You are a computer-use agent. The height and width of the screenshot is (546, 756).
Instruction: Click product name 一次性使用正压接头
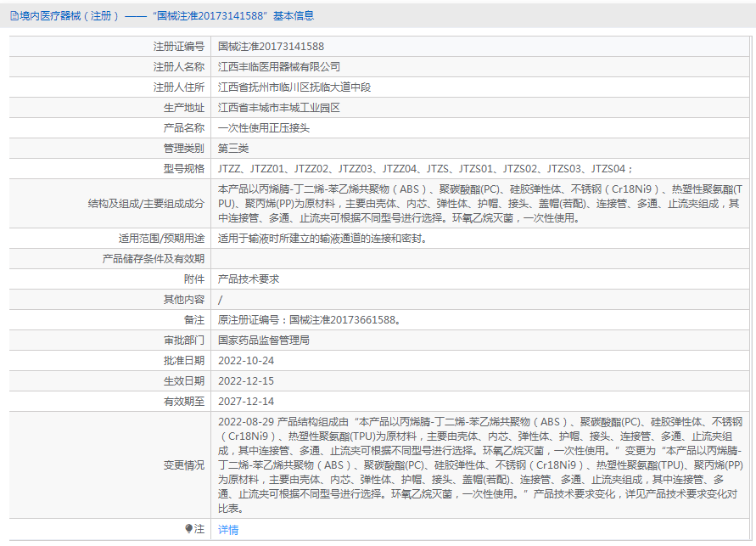264,128
